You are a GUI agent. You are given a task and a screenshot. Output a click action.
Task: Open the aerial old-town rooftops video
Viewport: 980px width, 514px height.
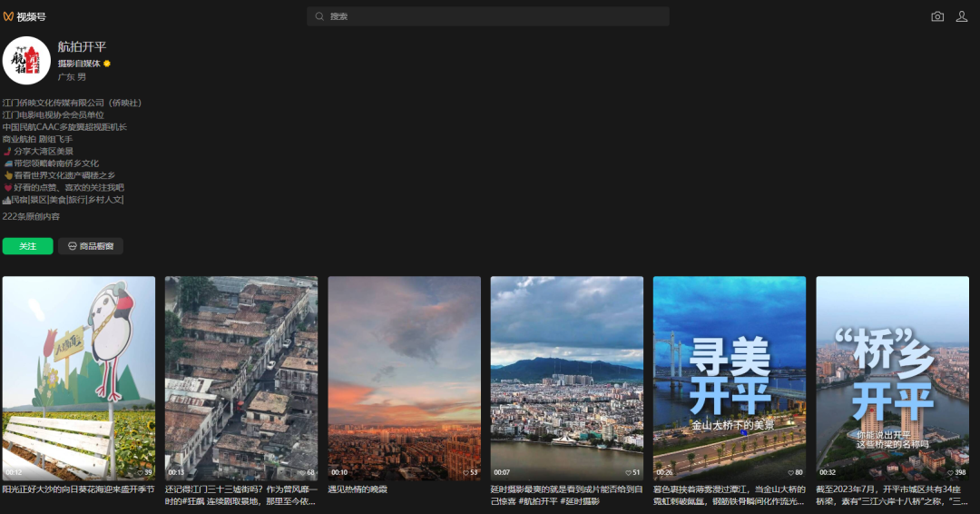tap(241, 377)
